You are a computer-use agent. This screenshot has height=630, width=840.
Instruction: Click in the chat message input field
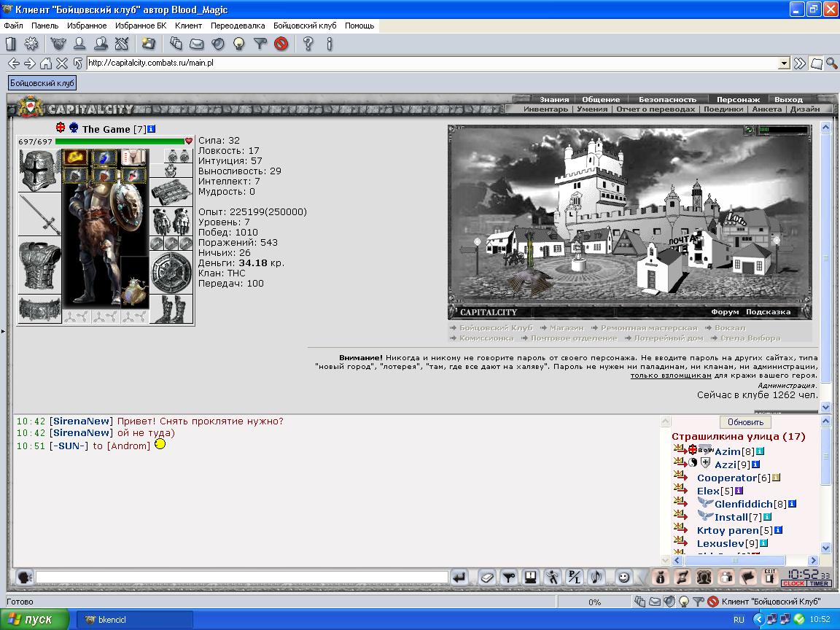[241, 577]
